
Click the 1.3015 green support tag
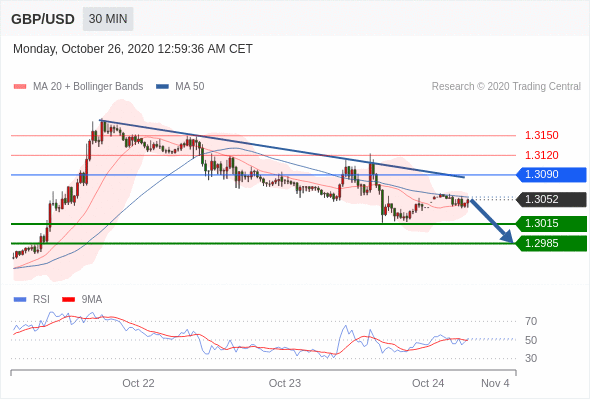click(551, 224)
